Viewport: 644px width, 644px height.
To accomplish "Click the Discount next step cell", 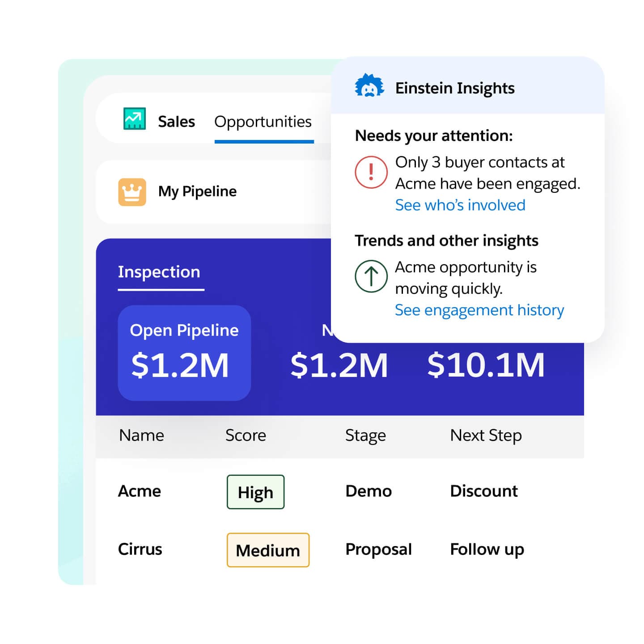I will [484, 491].
